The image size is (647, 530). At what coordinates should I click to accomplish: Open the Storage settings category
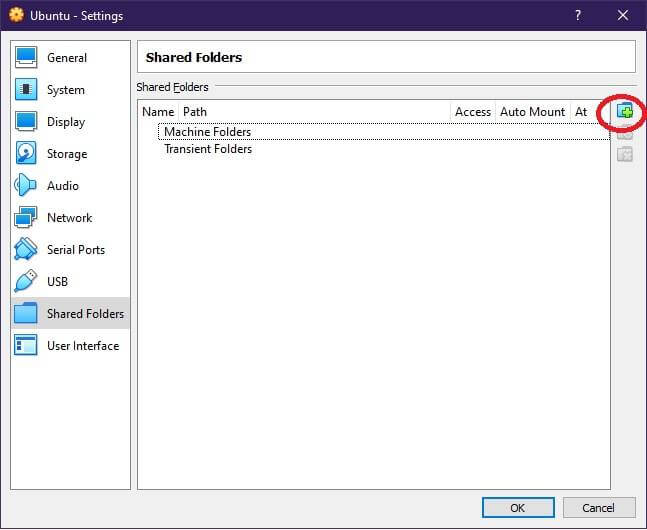71,154
